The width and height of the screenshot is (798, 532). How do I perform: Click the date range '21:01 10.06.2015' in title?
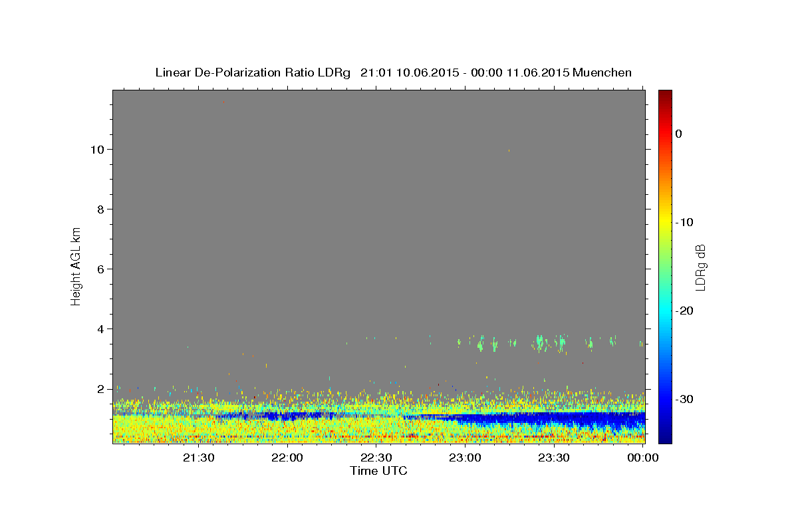409,72
